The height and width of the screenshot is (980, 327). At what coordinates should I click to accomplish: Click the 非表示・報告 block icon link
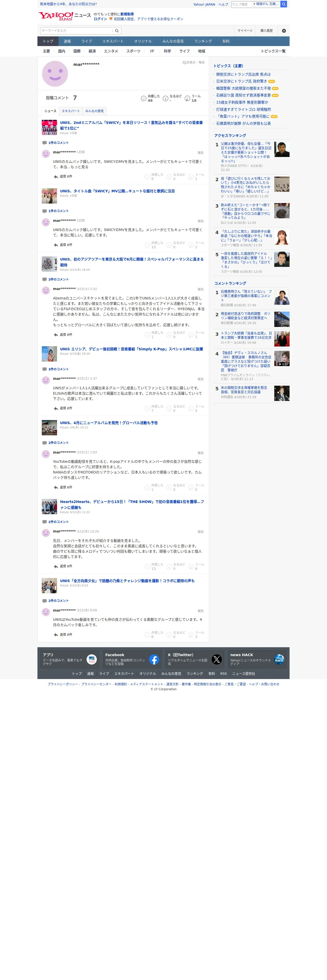(x=194, y=62)
